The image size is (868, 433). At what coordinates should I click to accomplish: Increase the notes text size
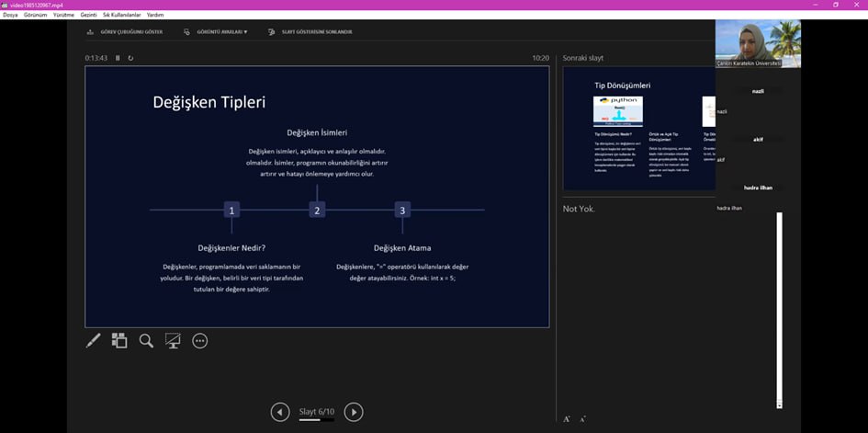[x=567, y=418]
